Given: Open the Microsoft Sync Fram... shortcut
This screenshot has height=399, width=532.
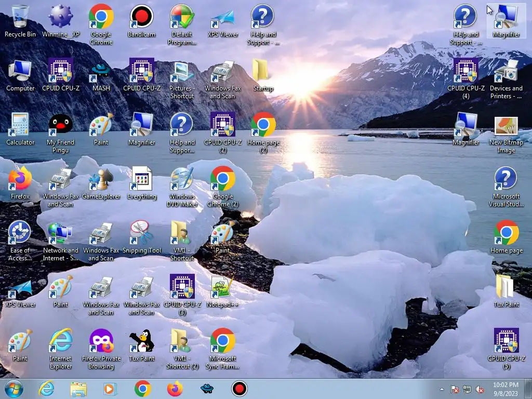Looking at the screenshot, I should click(x=223, y=349).
